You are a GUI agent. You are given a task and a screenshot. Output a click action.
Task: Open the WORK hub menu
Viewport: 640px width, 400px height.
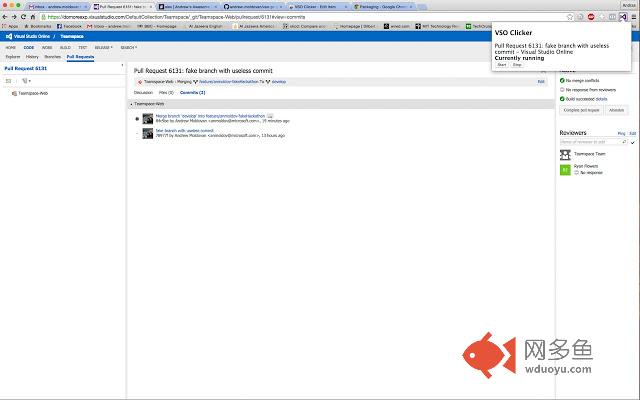[x=47, y=47]
